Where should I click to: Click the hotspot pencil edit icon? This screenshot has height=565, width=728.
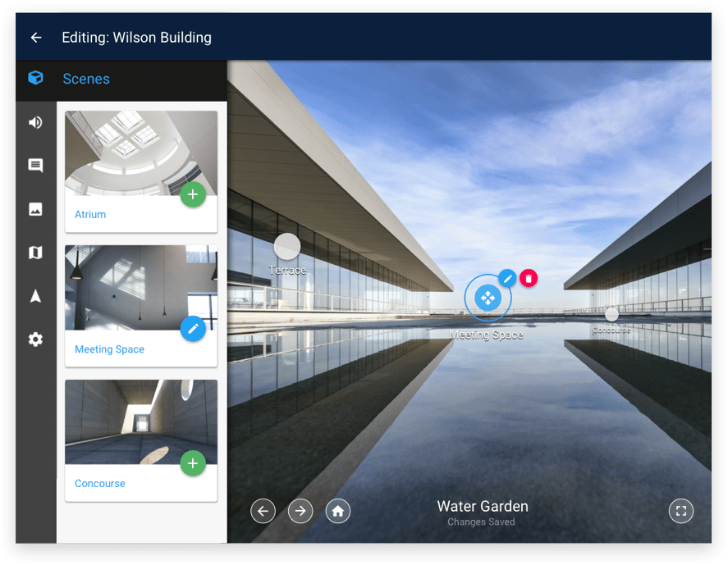[507, 278]
